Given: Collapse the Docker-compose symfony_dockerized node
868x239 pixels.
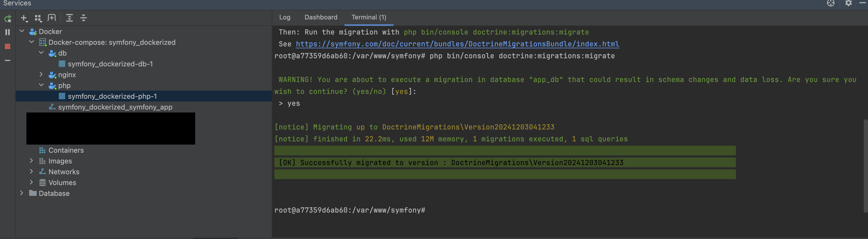Looking at the screenshot, I should coord(32,42).
